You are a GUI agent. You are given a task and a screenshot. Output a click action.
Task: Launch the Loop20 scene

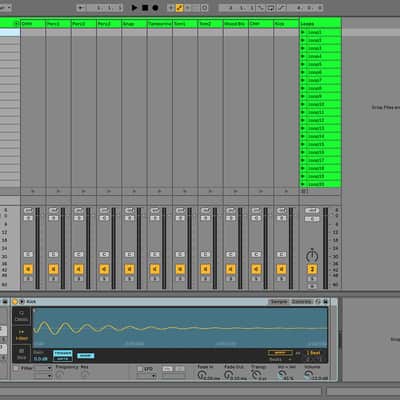point(303,184)
